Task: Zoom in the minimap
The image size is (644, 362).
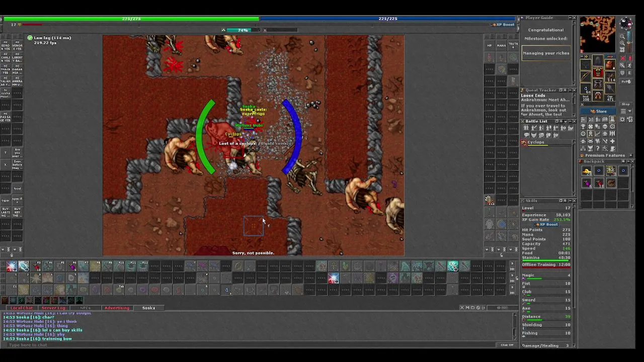Action: tap(622, 43)
